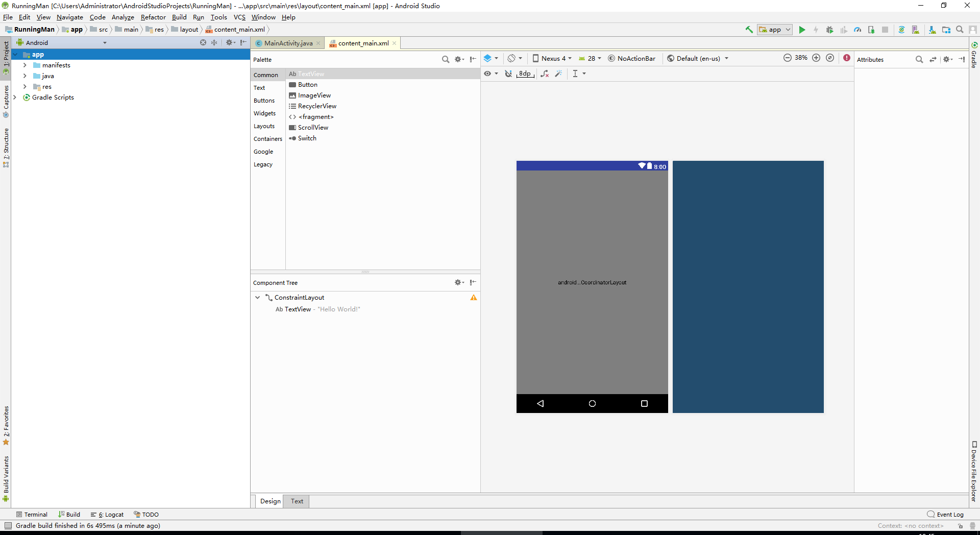Open the NoActionBar theme selector

tap(631, 58)
